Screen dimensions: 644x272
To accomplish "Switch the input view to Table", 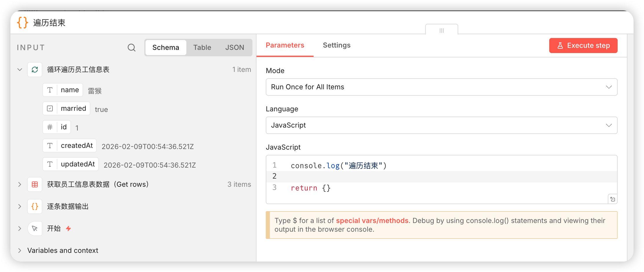I will (x=202, y=48).
